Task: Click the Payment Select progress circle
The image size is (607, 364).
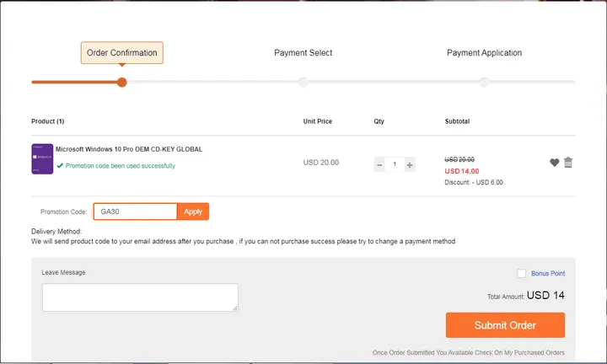Action: click(x=303, y=83)
